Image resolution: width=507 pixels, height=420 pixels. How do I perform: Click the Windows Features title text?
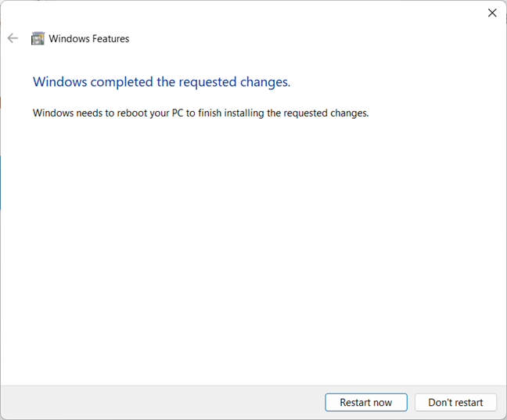[88, 38]
